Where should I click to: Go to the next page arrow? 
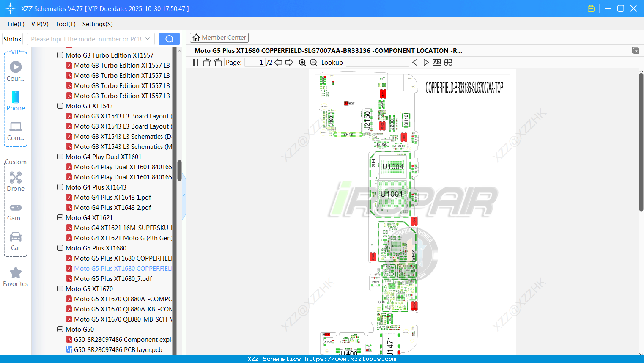[x=289, y=63]
